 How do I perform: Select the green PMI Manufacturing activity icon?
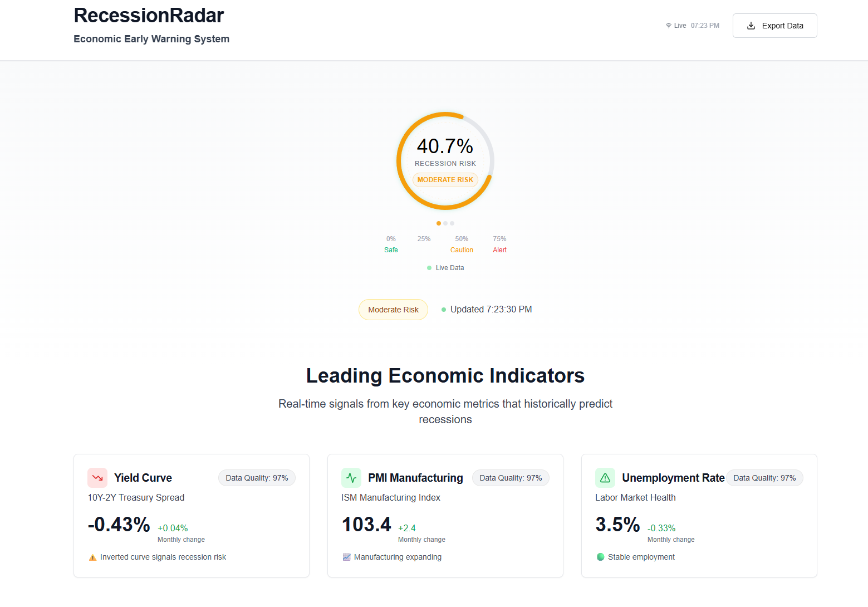351,478
